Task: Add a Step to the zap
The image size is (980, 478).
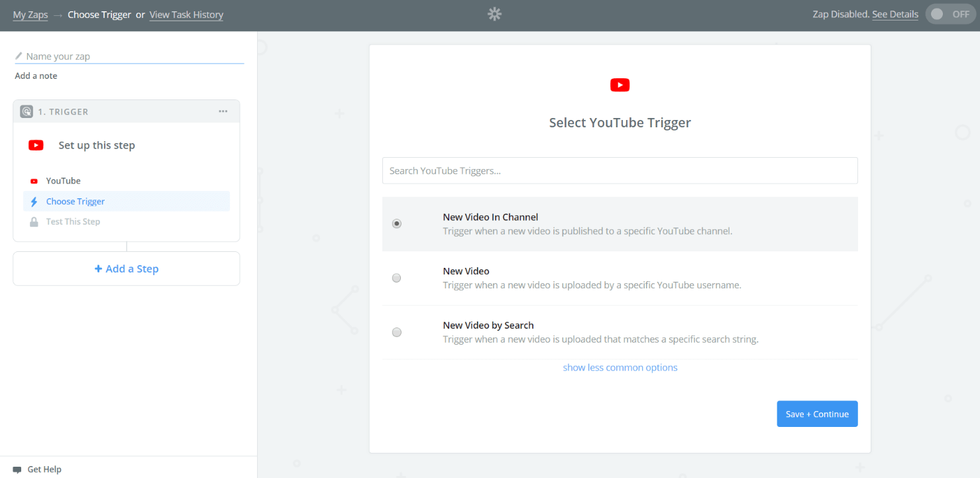Action: (x=126, y=268)
